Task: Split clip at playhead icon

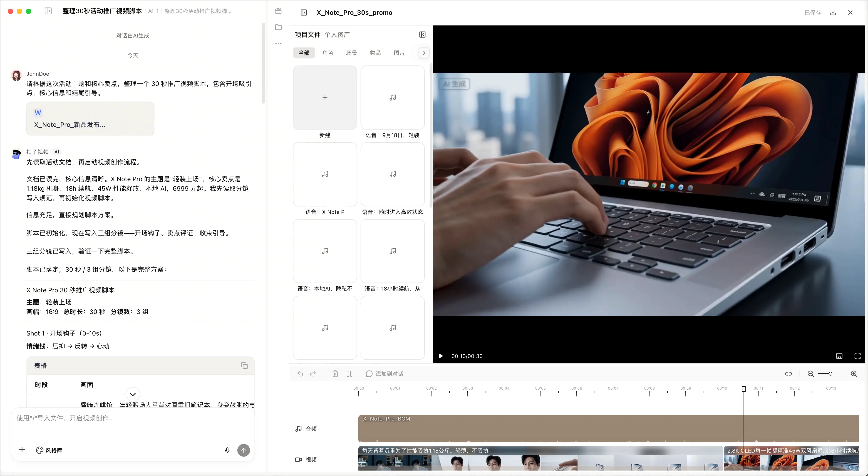Action: (350, 374)
